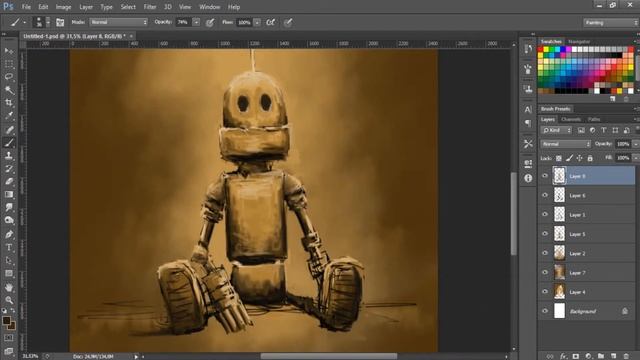This screenshot has width=640, height=360.
Task: Open the Info panel icon
Action: [528, 178]
